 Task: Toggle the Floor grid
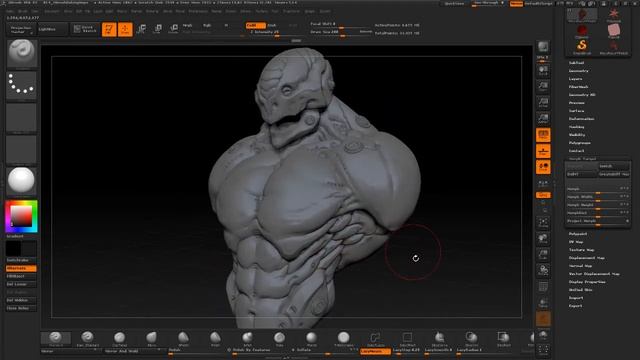click(543, 151)
